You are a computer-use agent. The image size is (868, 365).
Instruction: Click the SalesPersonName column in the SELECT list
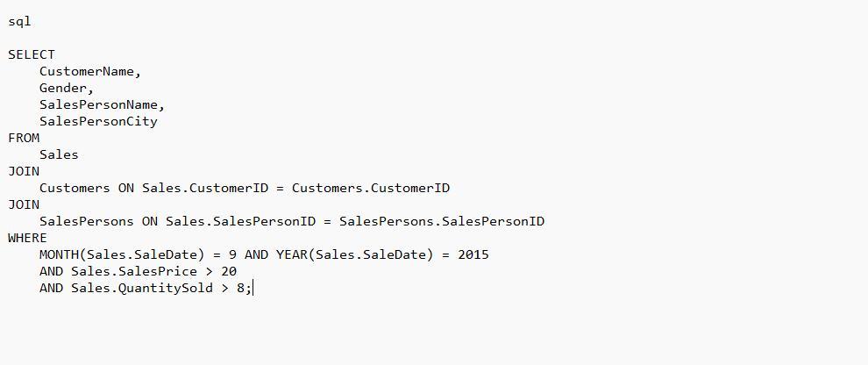coord(98,104)
